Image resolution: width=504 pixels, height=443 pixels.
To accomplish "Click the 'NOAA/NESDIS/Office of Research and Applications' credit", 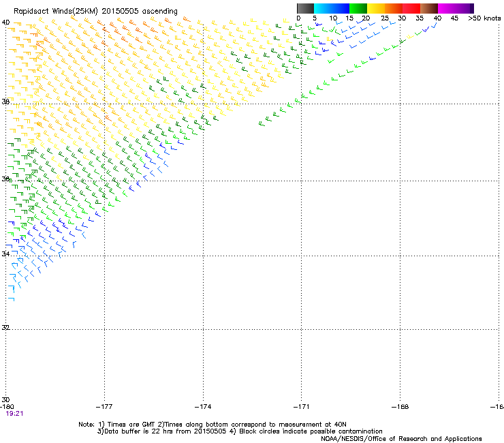I will (x=401, y=439).
